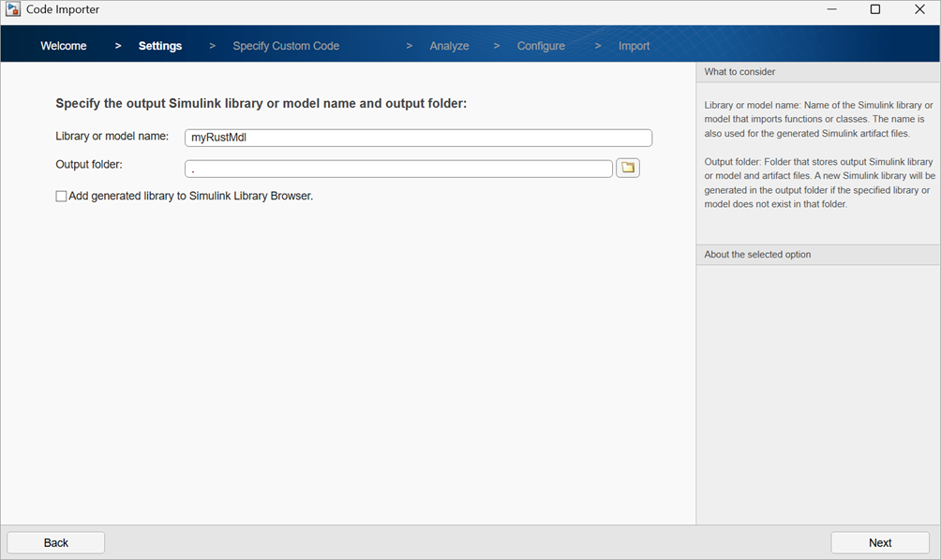This screenshot has height=560, width=941.
Task: Click inside the Output folder text field
Action: coord(398,169)
